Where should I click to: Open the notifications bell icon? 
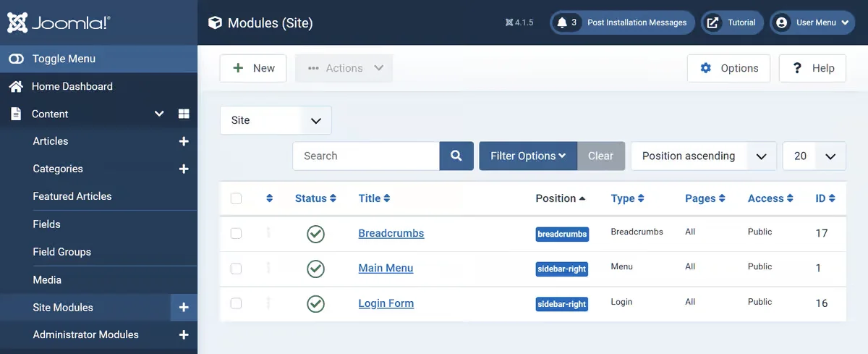(562, 22)
